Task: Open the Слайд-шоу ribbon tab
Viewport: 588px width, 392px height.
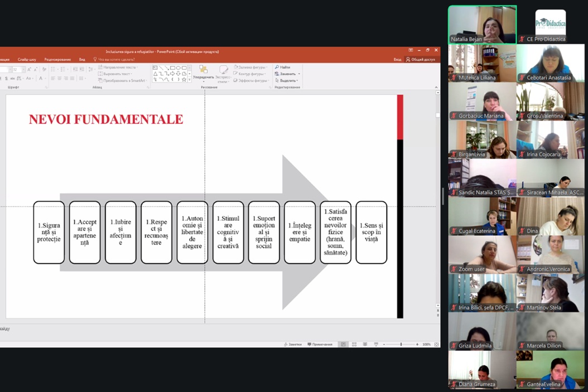Action: coord(27,59)
